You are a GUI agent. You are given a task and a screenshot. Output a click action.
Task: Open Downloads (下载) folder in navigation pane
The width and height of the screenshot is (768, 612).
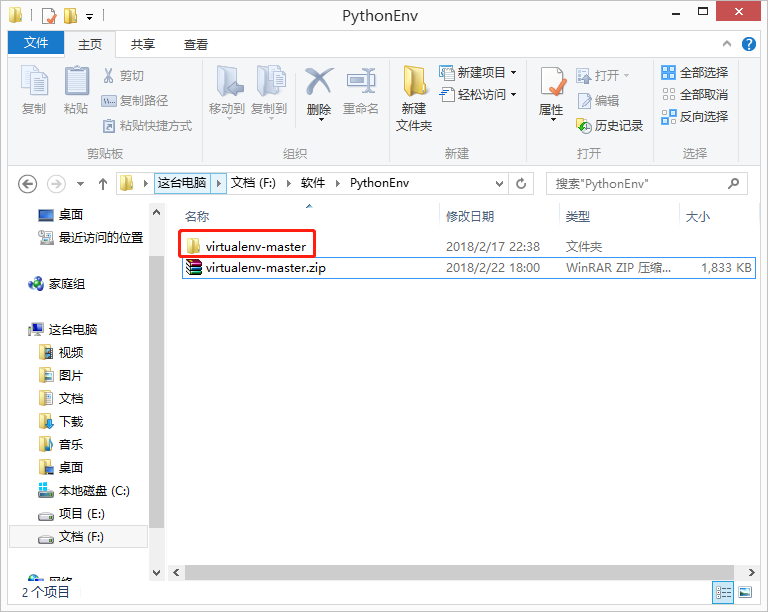[x=62, y=422]
